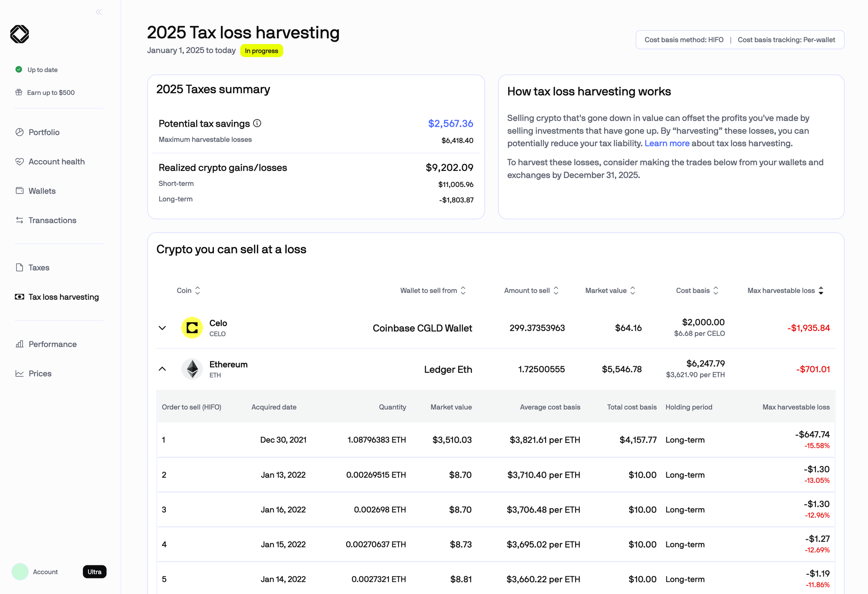Click the Ethereum coin icon
The image size is (868, 594).
click(x=192, y=369)
